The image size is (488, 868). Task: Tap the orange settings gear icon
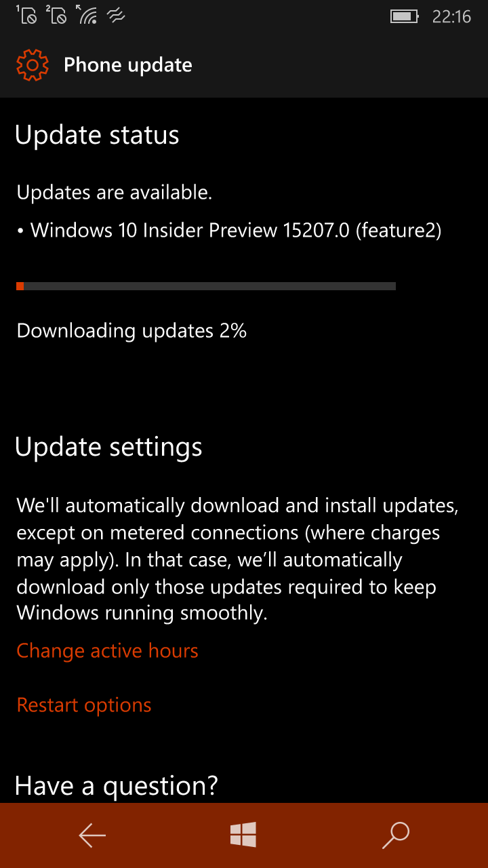[33, 65]
